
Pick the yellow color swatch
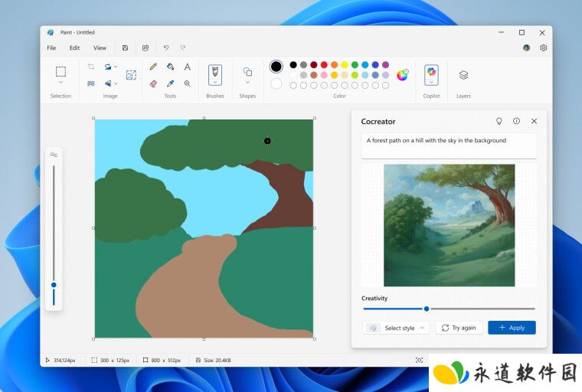point(345,65)
